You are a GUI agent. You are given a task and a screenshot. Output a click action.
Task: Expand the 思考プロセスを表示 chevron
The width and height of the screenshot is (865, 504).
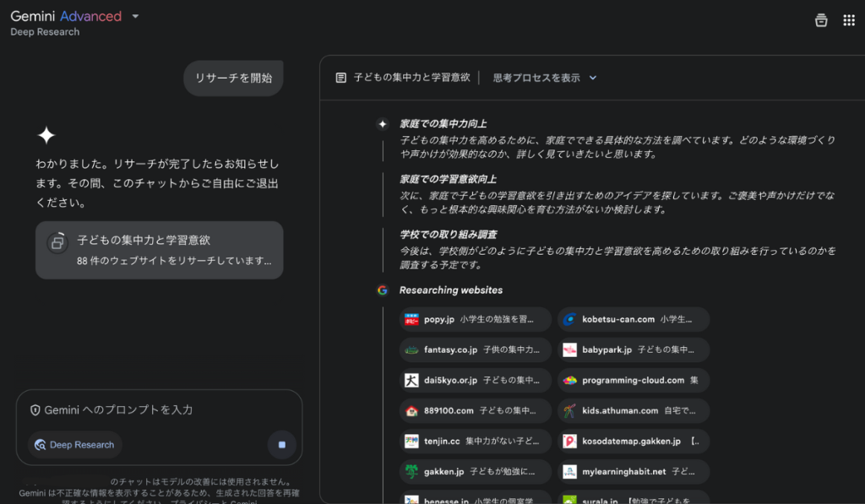592,78
